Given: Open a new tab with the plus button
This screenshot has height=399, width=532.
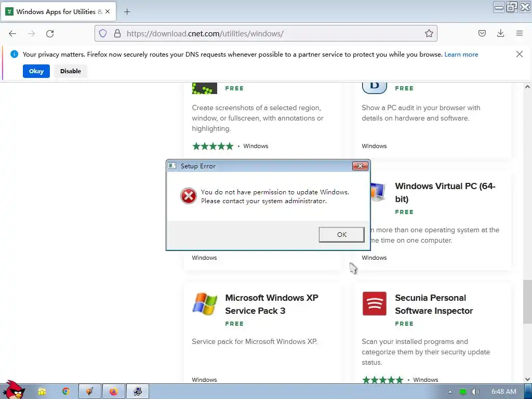Looking at the screenshot, I should click(x=127, y=12).
